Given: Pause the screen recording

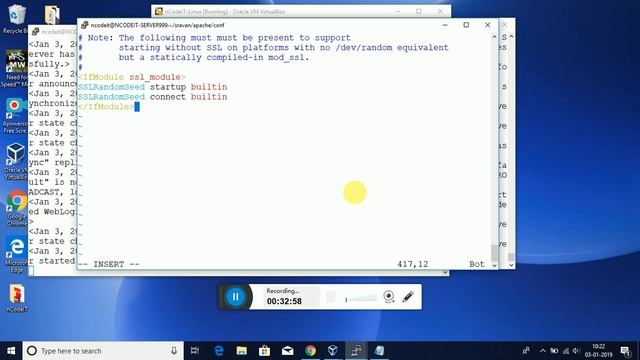Looking at the screenshot, I should click(236, 297).
